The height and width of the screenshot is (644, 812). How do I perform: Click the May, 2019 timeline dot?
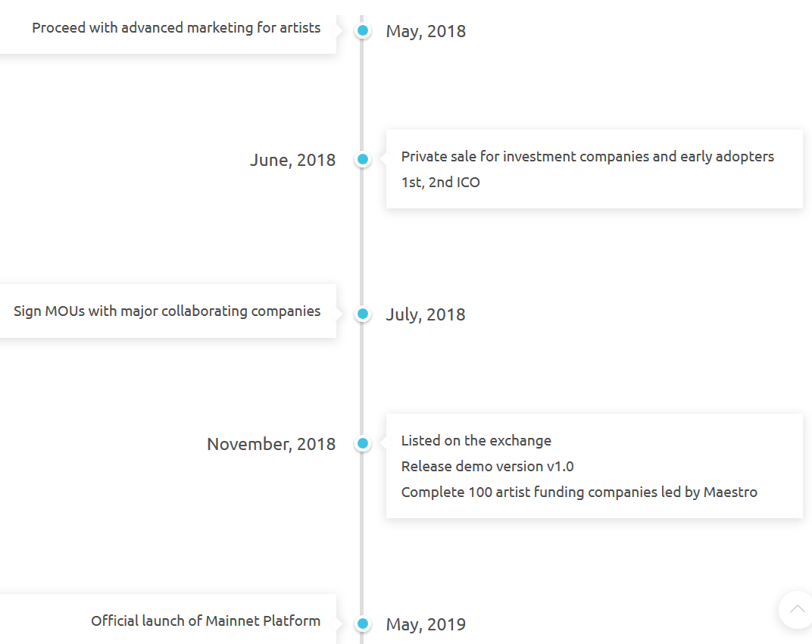coord(363,624)
